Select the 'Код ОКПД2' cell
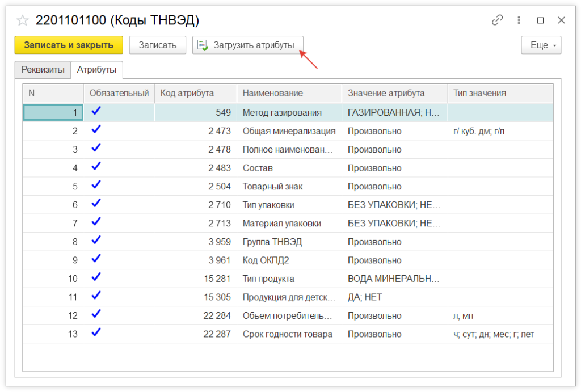 click(289, 260)
